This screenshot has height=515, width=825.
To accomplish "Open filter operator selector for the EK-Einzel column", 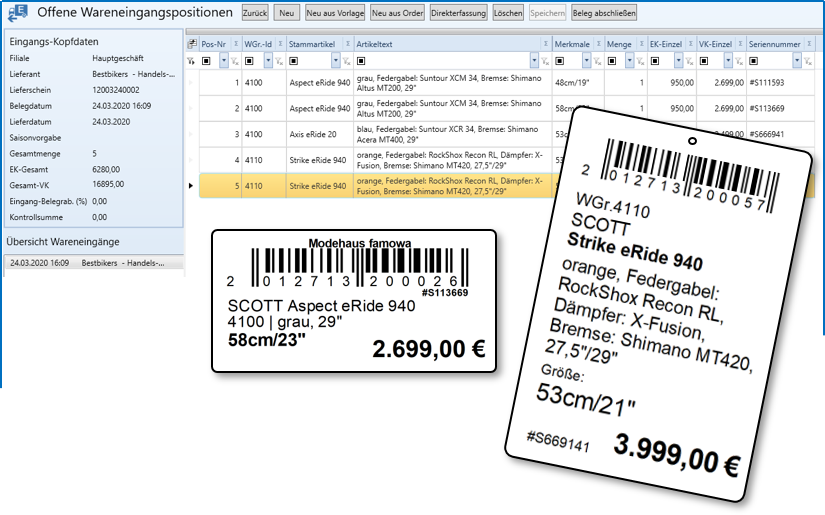I will click(x=655, y=62).
